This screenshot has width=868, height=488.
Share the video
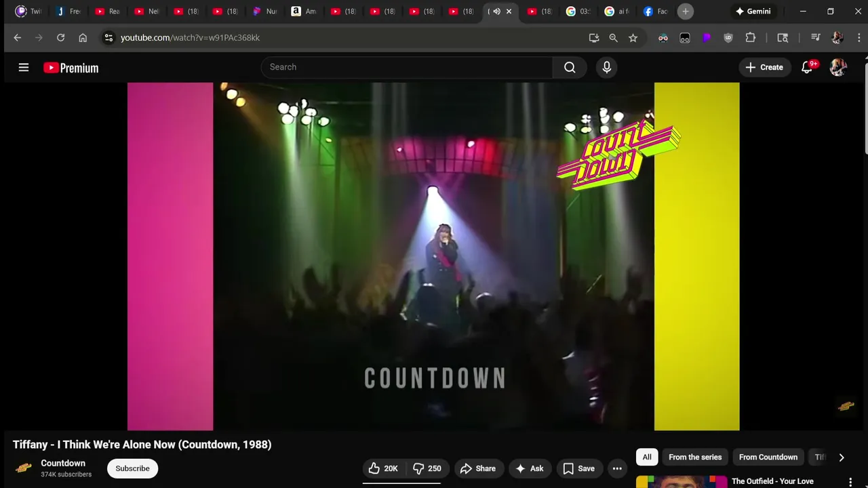pyautogui.click(x=478, y=468)
